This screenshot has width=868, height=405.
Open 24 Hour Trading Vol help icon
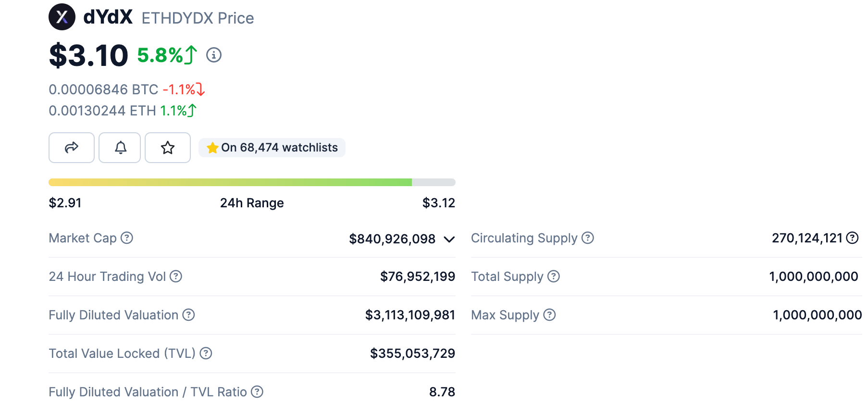(x=176, y=276)
